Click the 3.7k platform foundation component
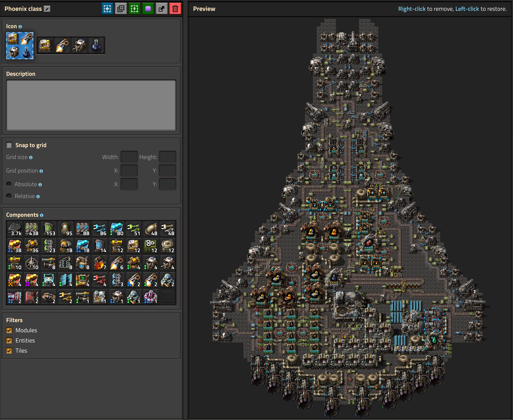 [15, 229]
